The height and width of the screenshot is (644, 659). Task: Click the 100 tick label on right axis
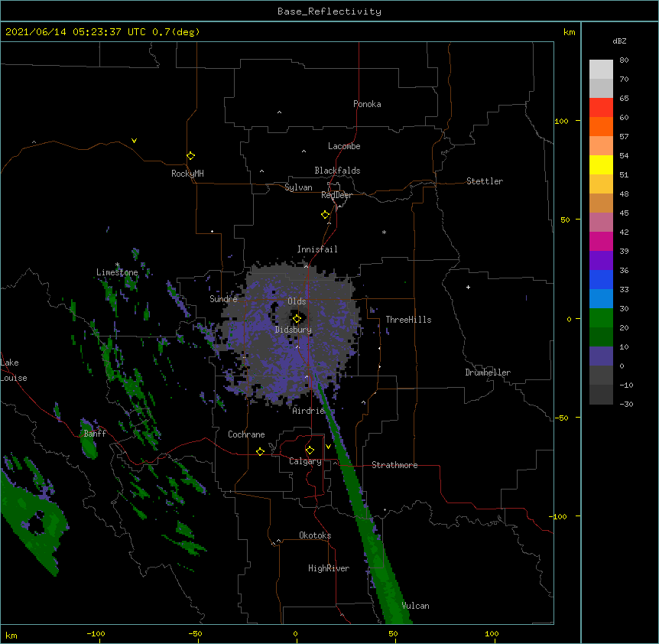coord(561,121)
